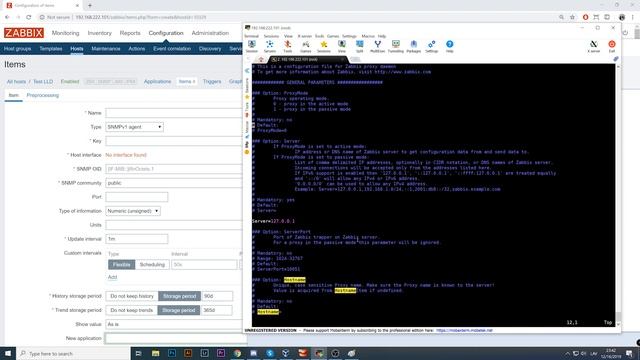Reload the page in Chrome
Screen dimensions: 640x360
point(29,17)
